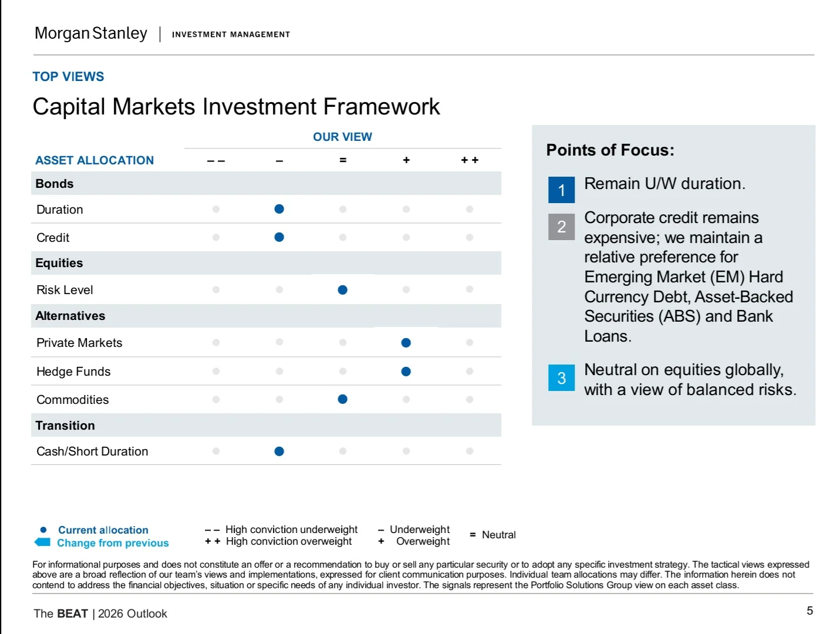Select high conviction overweight dot for Hedge Funds

[x=470, y=371]
